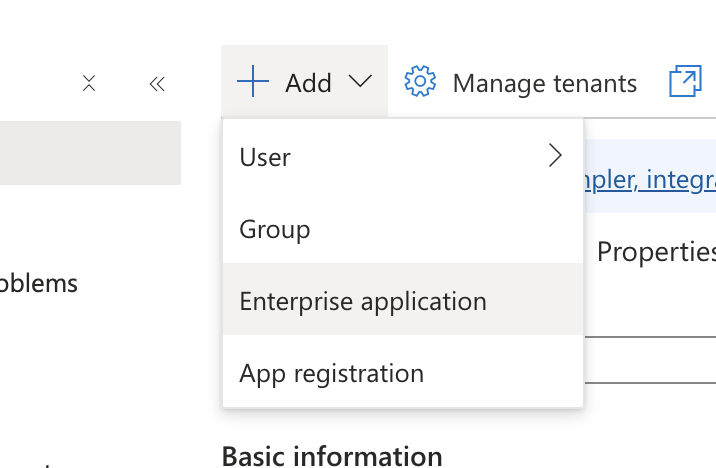Select the highlighted sidebar item
This screenshot has height=468, width=716.
(90, 153)
